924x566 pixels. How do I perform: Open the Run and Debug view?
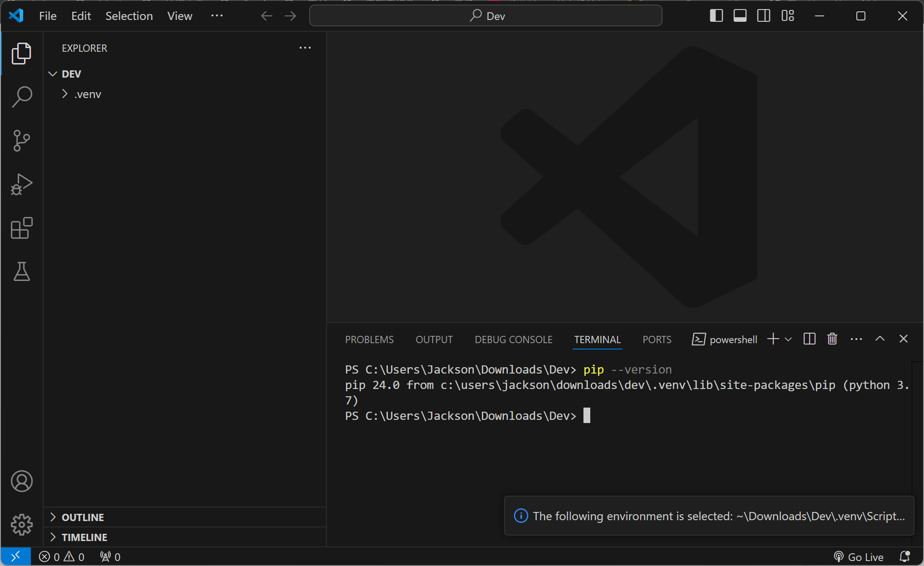coord(21,184)
